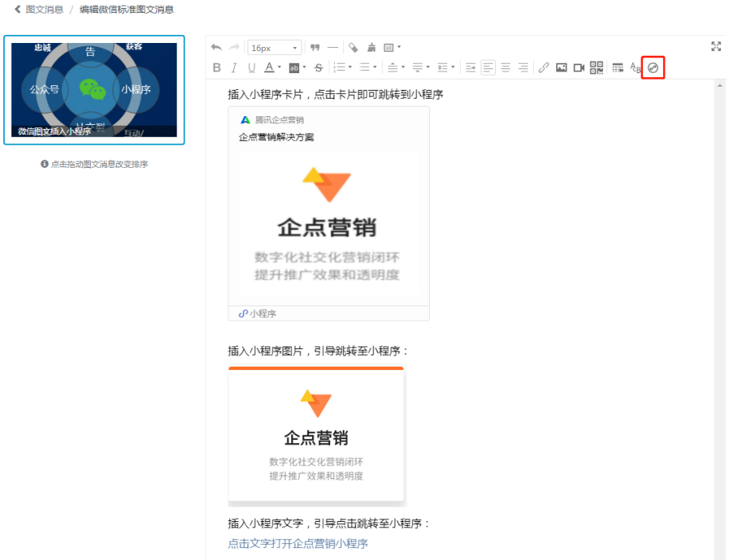Go back via the left chevron arrow

18,10
